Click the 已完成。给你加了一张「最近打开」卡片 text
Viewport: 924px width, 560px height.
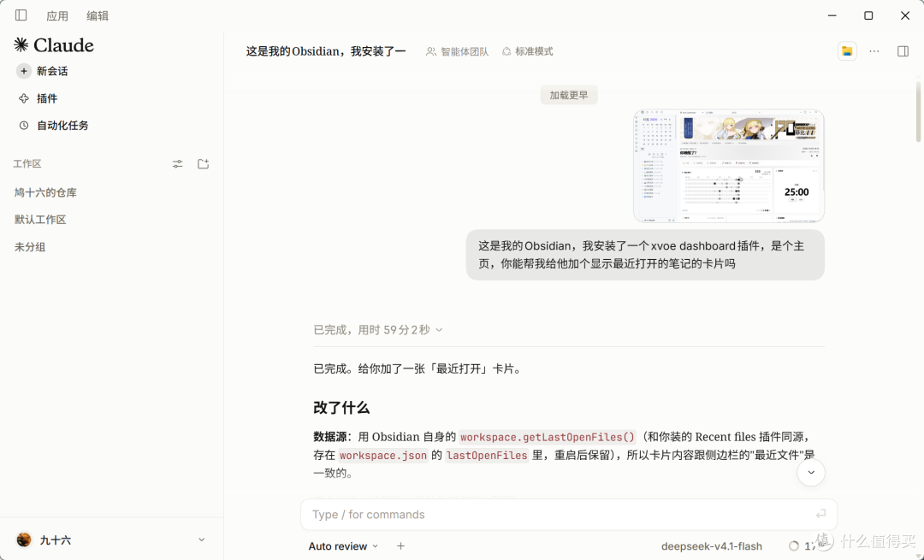tap(418, 369)
